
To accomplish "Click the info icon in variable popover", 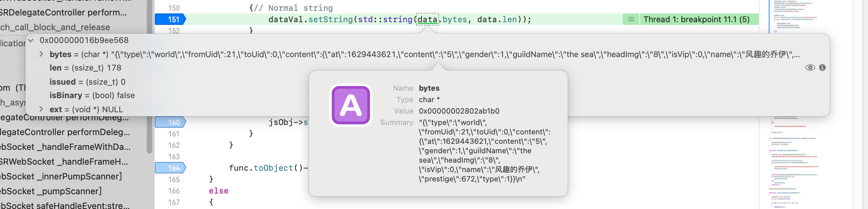I will coord(822,68).
